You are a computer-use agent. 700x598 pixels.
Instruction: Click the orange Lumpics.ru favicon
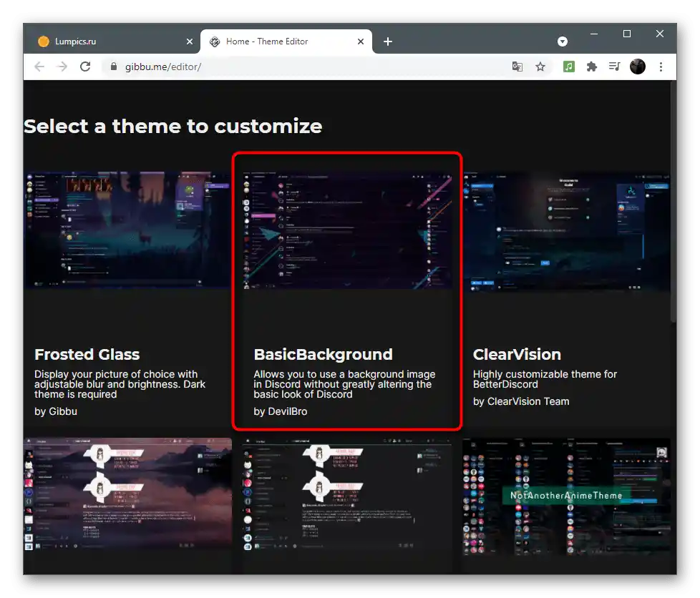click(44, 41)
